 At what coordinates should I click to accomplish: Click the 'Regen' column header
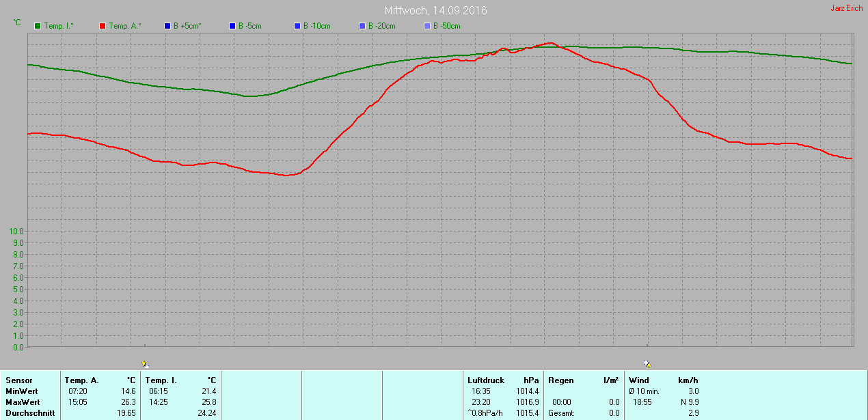[561, 380]
